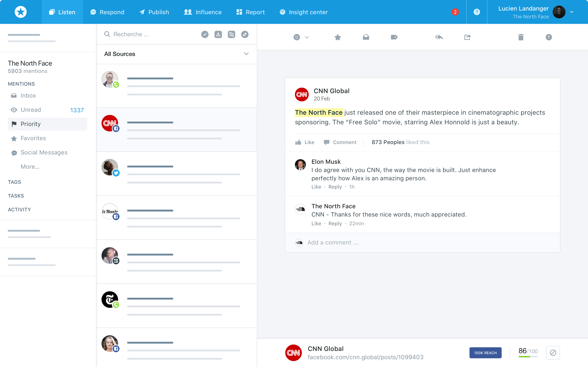This screenshot has height=367, width=588.
Task: Click the download icon beside search
Action: tap(218, 34)
